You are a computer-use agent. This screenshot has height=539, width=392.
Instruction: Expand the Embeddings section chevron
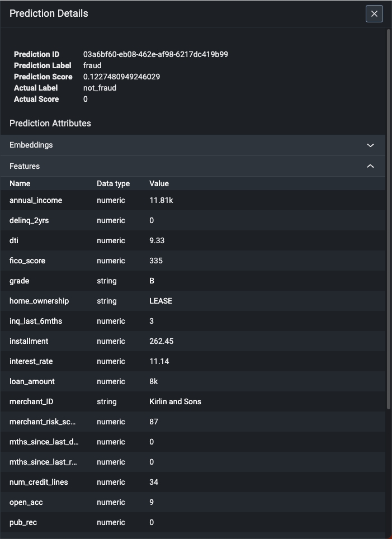370,145
